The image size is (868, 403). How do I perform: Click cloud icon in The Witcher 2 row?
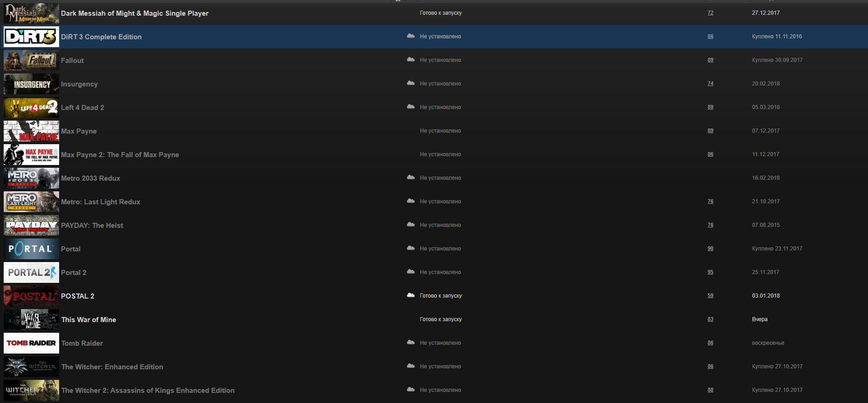point(411,390)
